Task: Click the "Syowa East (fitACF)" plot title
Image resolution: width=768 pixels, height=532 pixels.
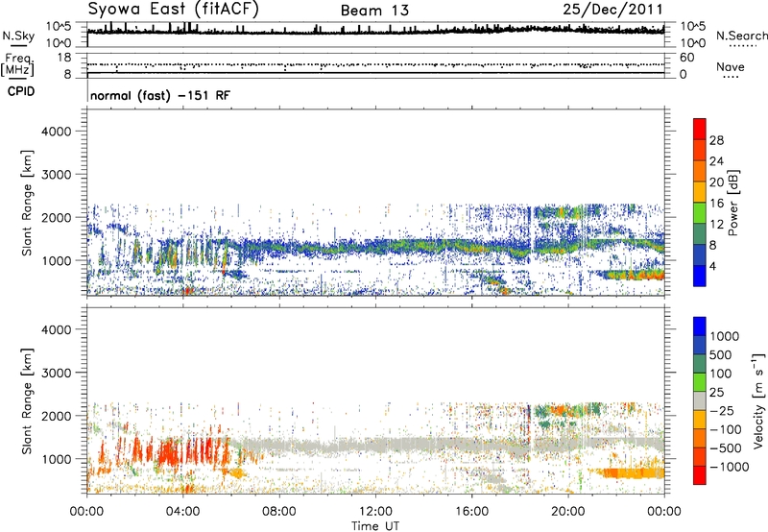Action: tap(174, 10)
